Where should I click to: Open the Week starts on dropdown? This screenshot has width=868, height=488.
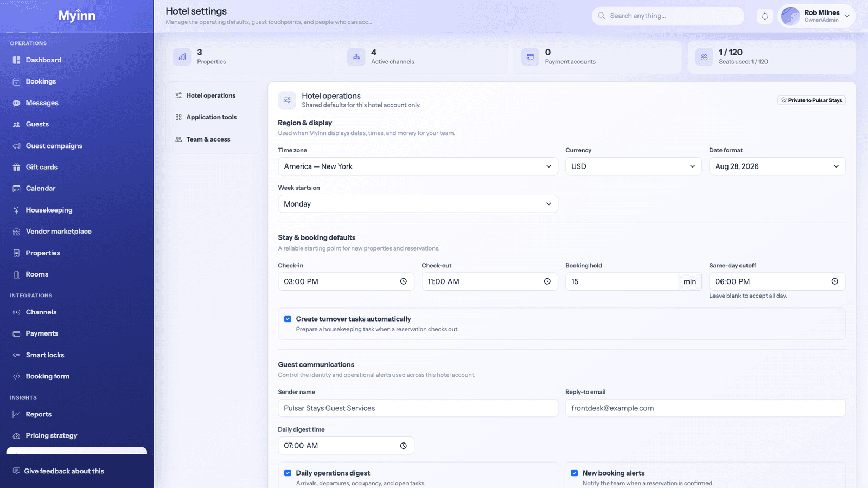418,204
